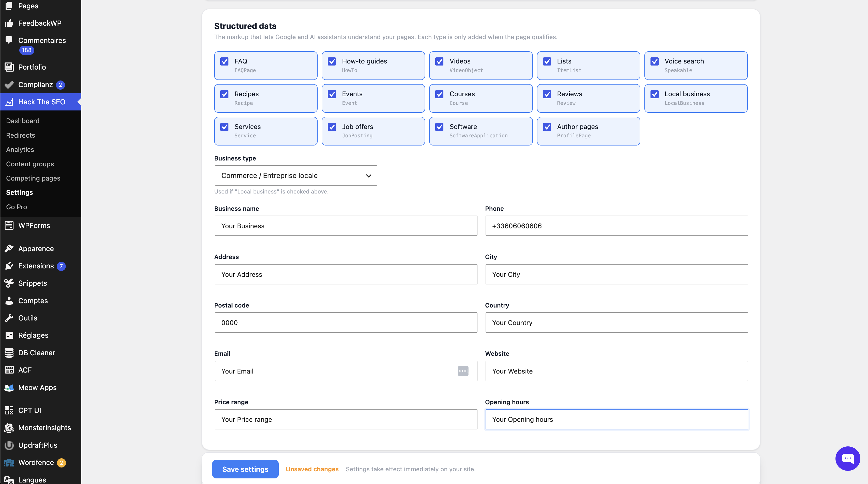
Task: Go to Redirects in the submenu
Action: tap(21, 135)
